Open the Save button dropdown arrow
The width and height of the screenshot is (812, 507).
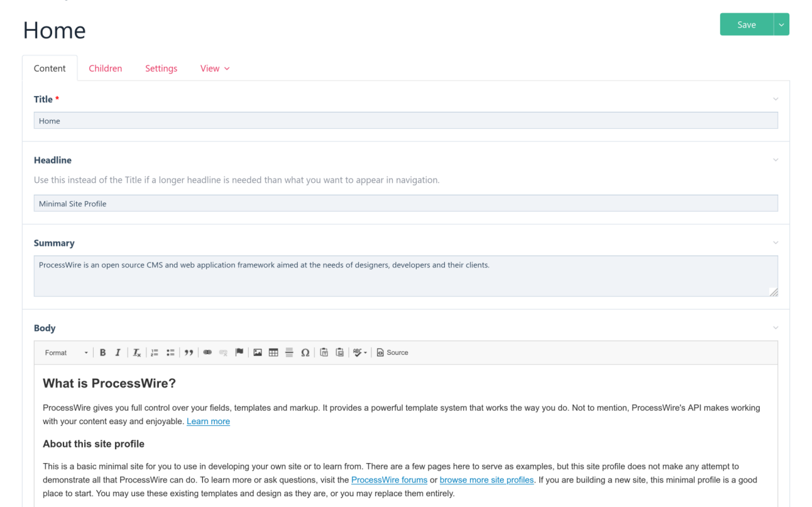781,25
